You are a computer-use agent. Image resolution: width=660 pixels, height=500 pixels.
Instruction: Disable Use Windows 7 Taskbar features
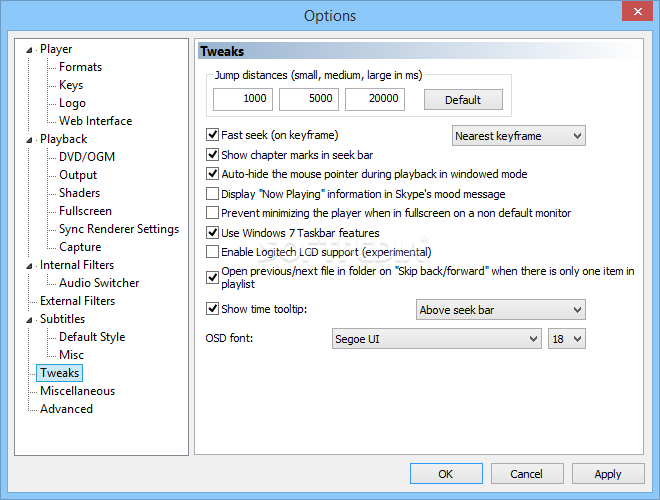click(x=212, y=232)
